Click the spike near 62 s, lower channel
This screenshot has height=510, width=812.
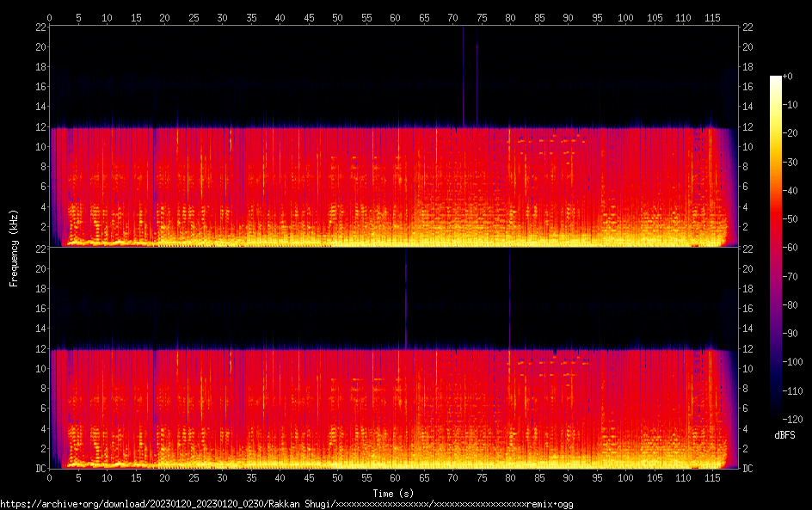pos(406,301)
